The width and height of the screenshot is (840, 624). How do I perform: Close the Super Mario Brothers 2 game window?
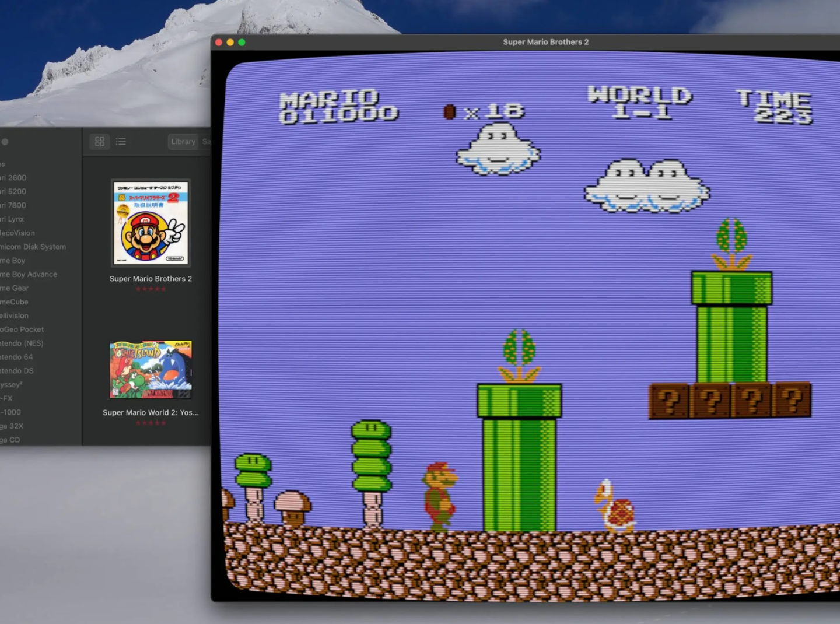click(219, 42)
